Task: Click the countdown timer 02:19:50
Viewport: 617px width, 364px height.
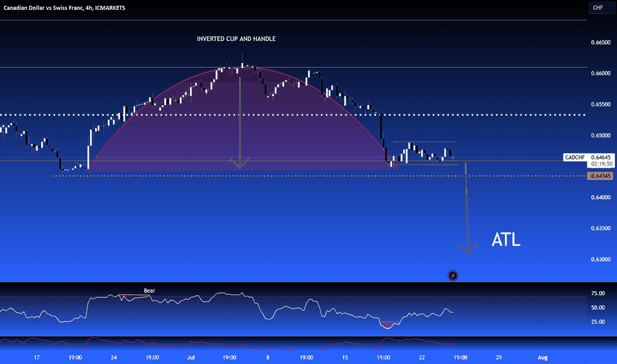Action: click(601, 163)
